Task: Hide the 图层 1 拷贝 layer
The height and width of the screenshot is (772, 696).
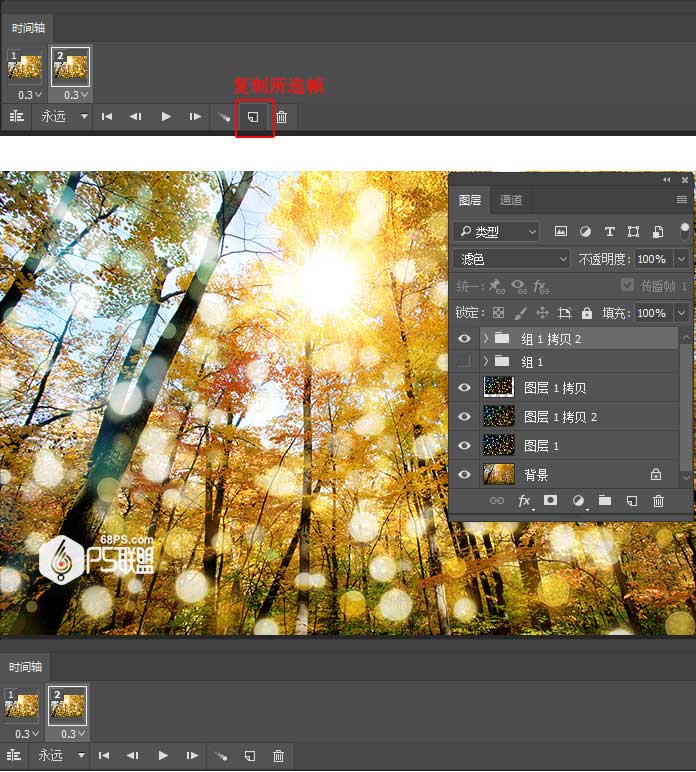Action: pyautogui.click(x=464, y=388)
